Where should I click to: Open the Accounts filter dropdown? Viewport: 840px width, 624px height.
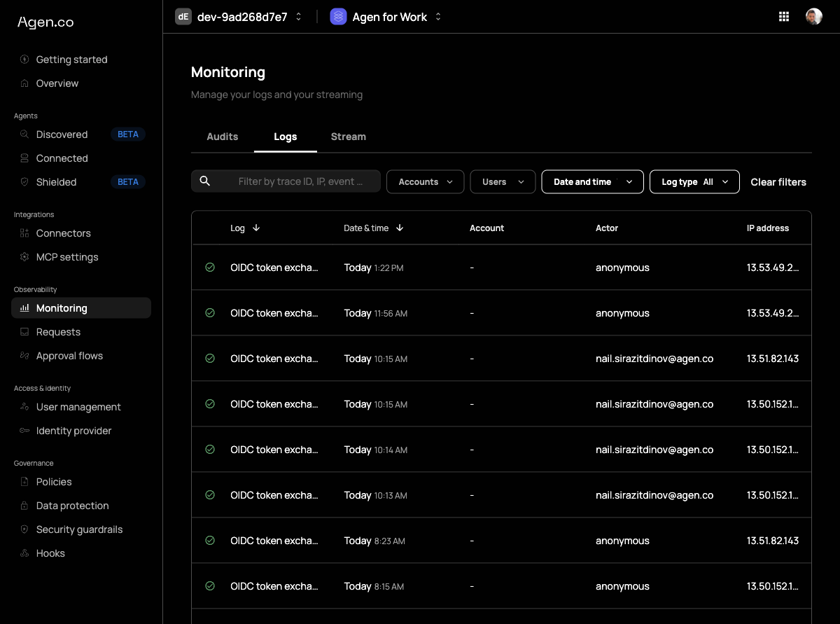425,181
